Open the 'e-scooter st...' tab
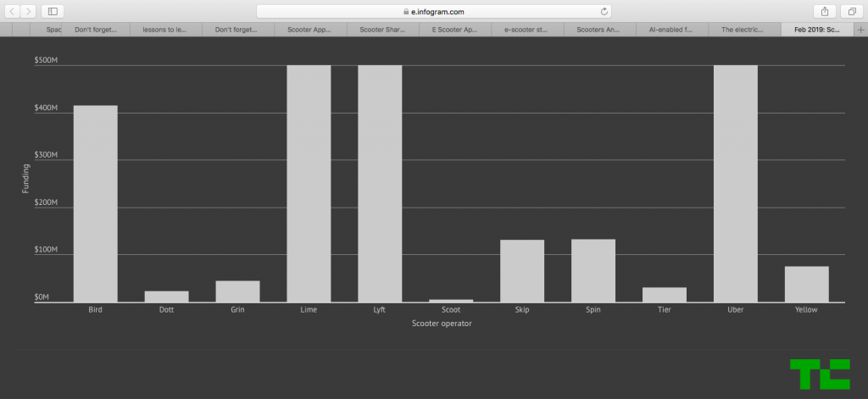Viewport: 868px width, 399px height. coord(527,29)
